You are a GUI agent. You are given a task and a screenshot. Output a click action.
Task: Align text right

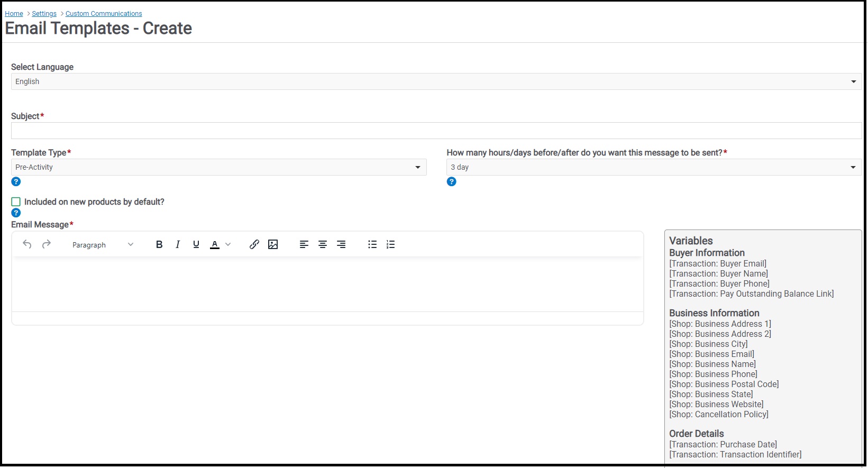(x=342, y=244)
